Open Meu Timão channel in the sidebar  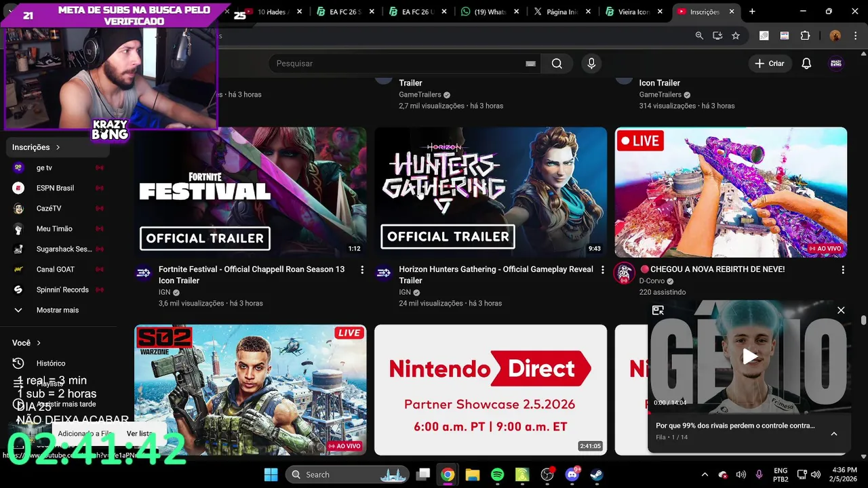[59, 228]
